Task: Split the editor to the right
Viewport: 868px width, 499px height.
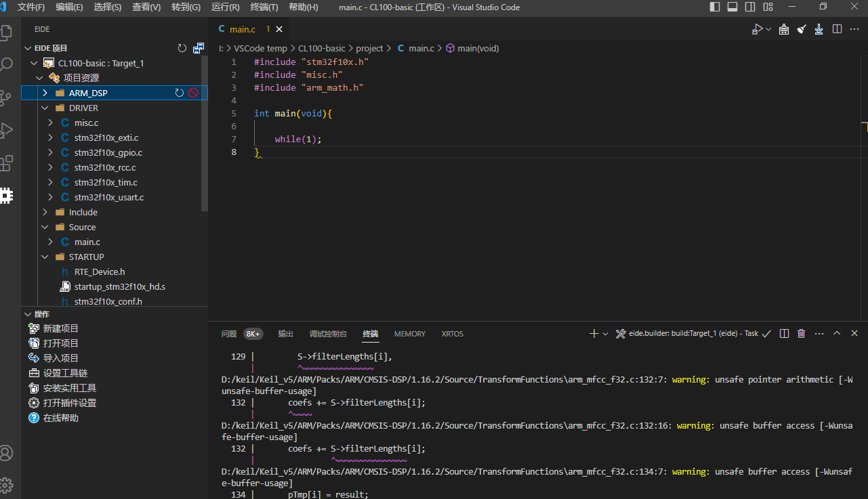Action: coord(837,29)
